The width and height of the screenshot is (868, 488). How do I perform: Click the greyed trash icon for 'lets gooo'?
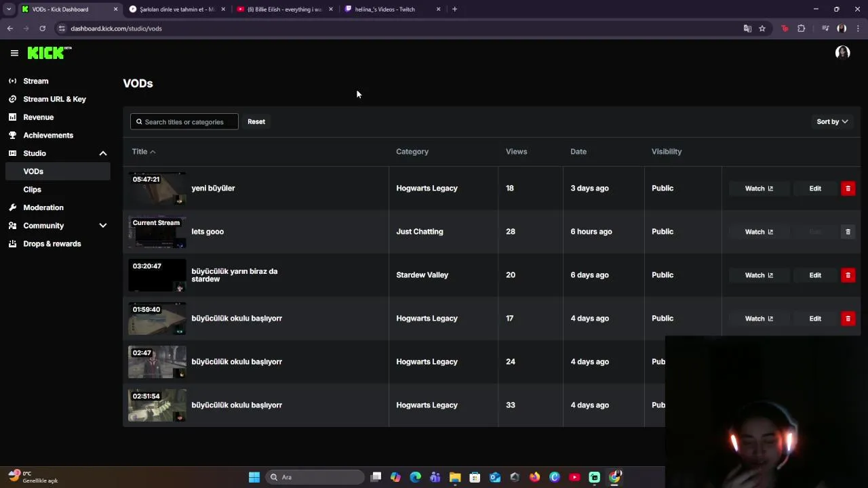pyautogui.click(x=848, y=232)
